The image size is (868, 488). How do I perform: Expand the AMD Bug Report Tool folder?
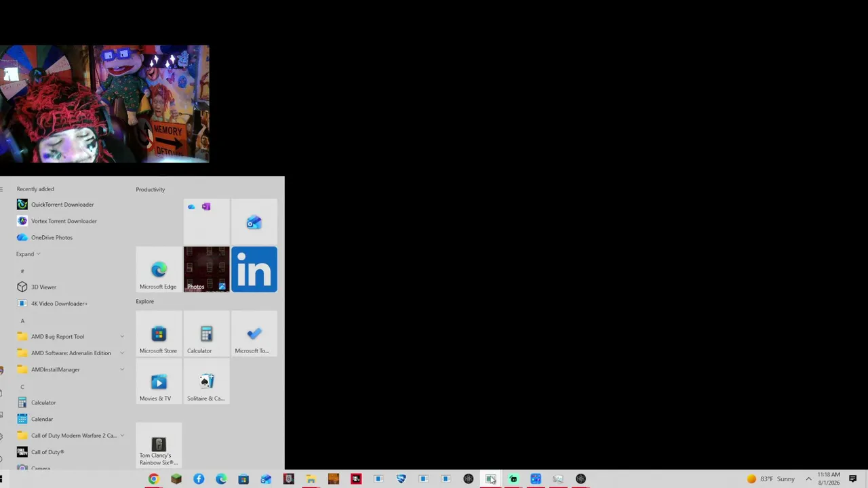click(122, 337)
